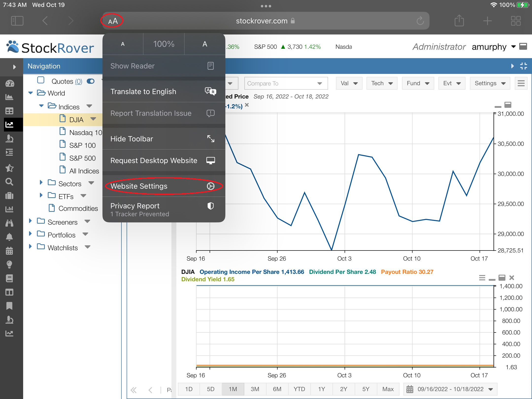Increase page text size with large A
532x399 pixels.
[x=205, y=44]
